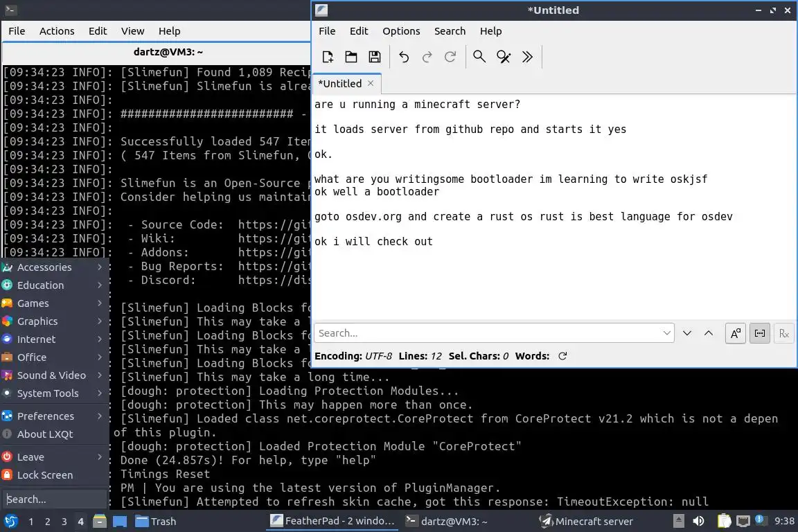Switch to Minecraft server taskbar entry
The image size is (798, 532).
pos(586,522)
